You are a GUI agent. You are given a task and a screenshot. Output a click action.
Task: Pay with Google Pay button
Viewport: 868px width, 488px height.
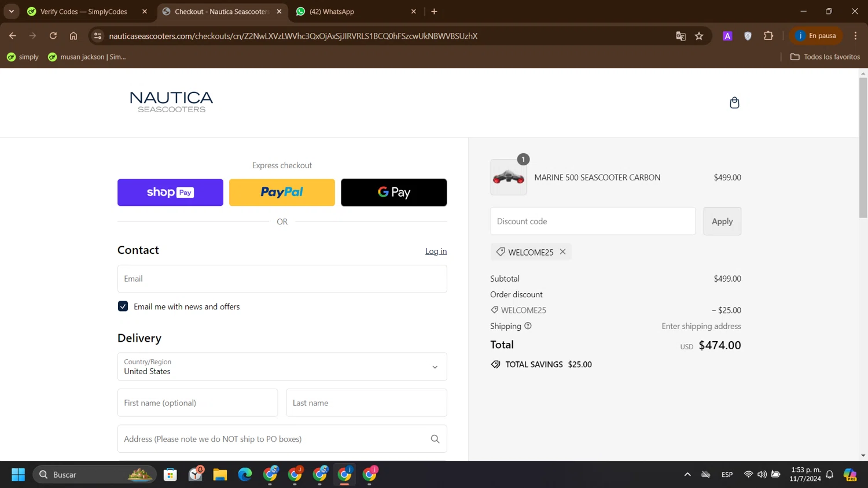point(393,193)
